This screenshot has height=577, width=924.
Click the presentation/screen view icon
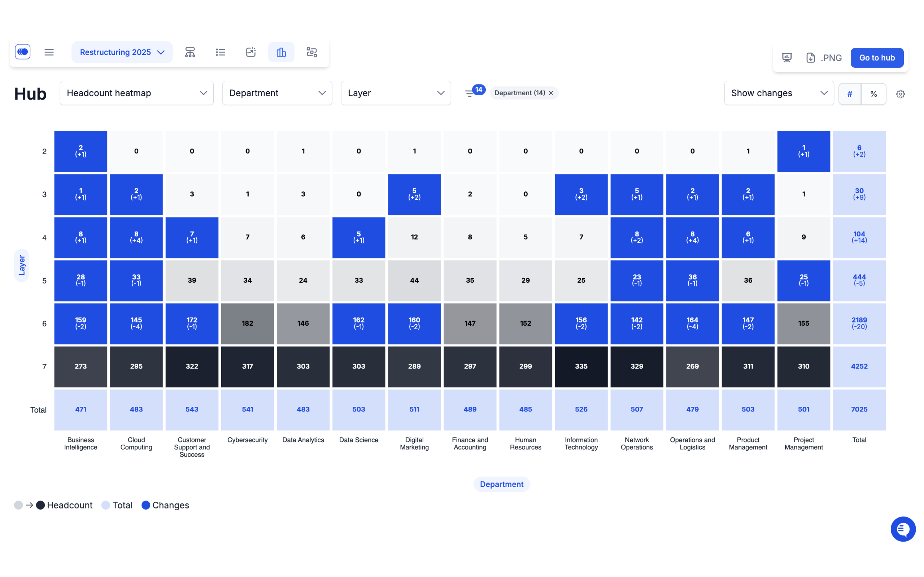click(x=787, y=57)
